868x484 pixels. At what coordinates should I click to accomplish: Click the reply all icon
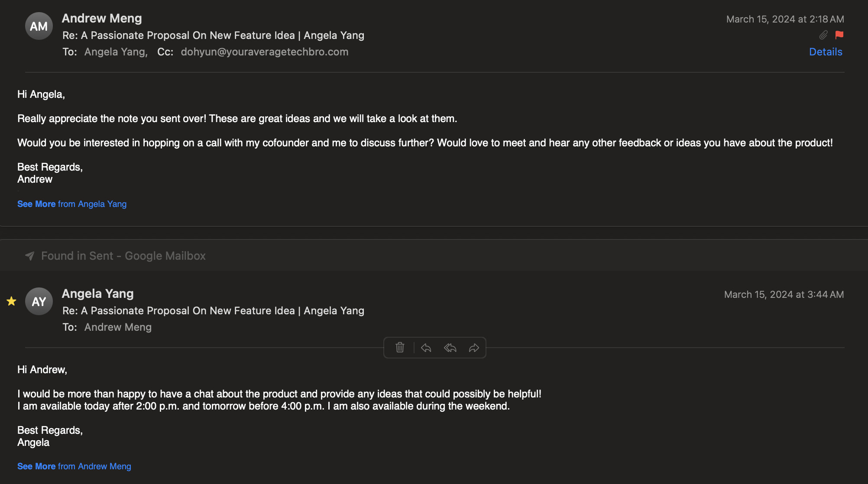[x=450, y=348]
